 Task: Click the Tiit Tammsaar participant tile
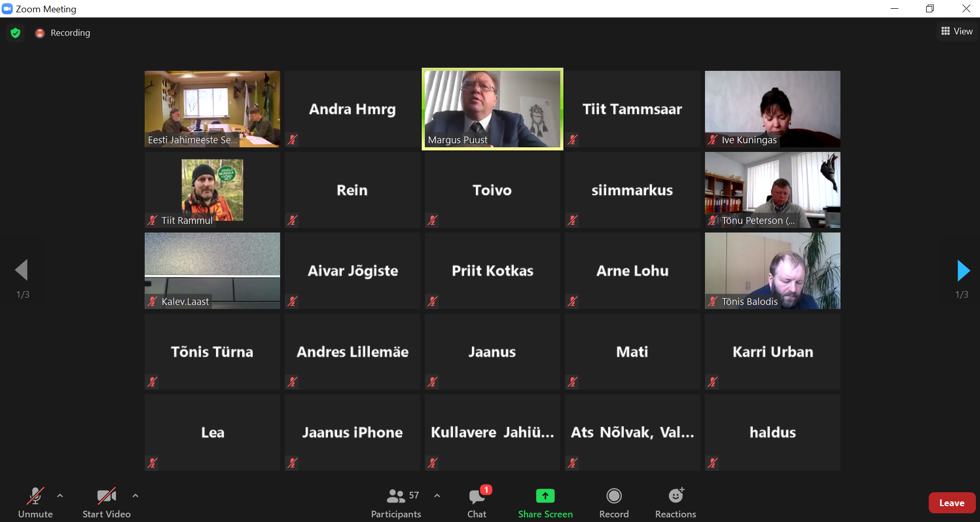632,109
